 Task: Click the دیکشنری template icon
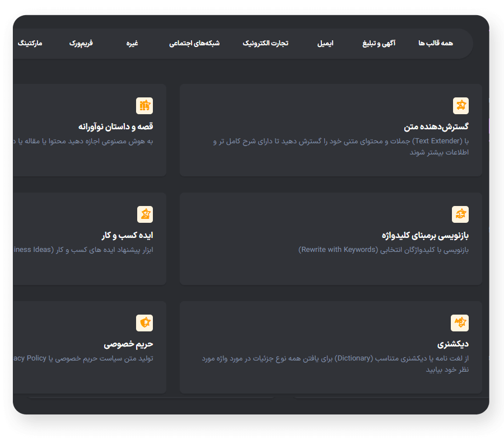click(x=460, y=323)
